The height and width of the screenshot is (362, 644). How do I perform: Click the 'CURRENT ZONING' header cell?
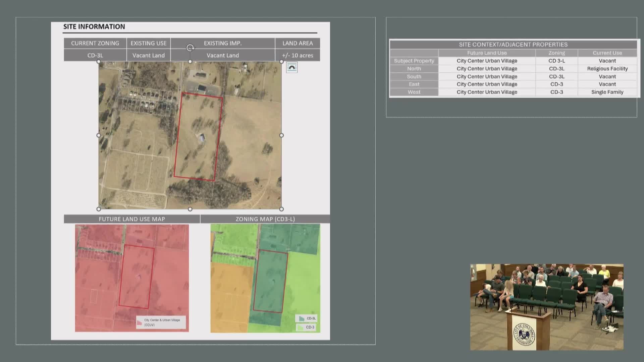pyautogui.click(x=95, y=43)
